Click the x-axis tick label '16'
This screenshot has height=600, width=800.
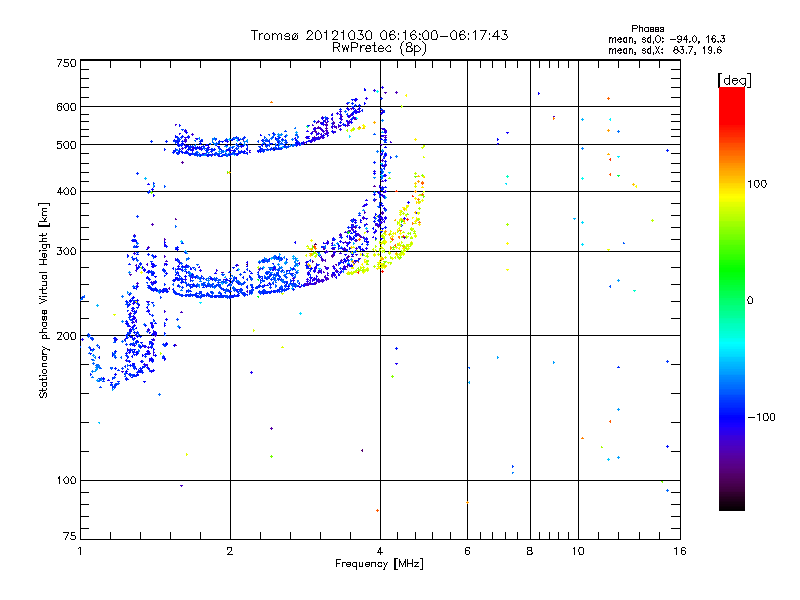point(680,551)
